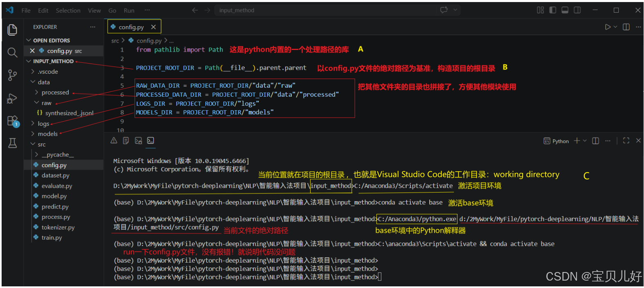644x288 pixels.
Task: Open the Extensions view with update badge
Action: pyautogui.click(x=12, y=121)
